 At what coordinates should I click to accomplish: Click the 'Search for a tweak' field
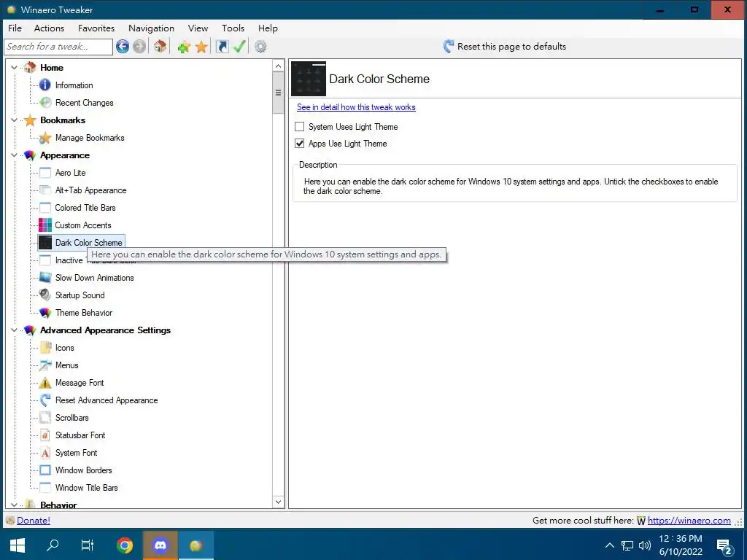(x=58, y=47)
